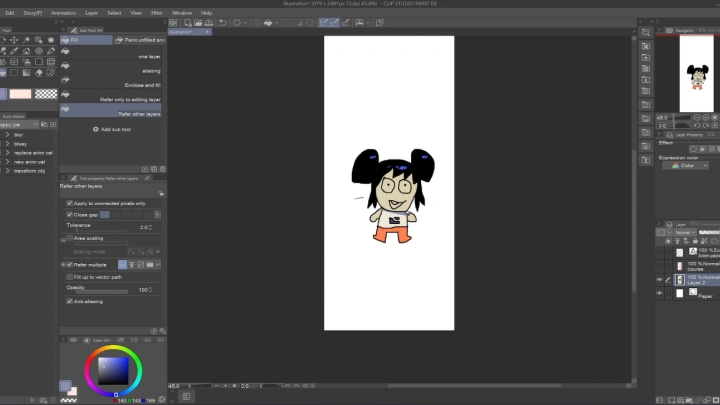Select the Fill bucket tool
Screen dimensions: 720x405
pos(3,73)
